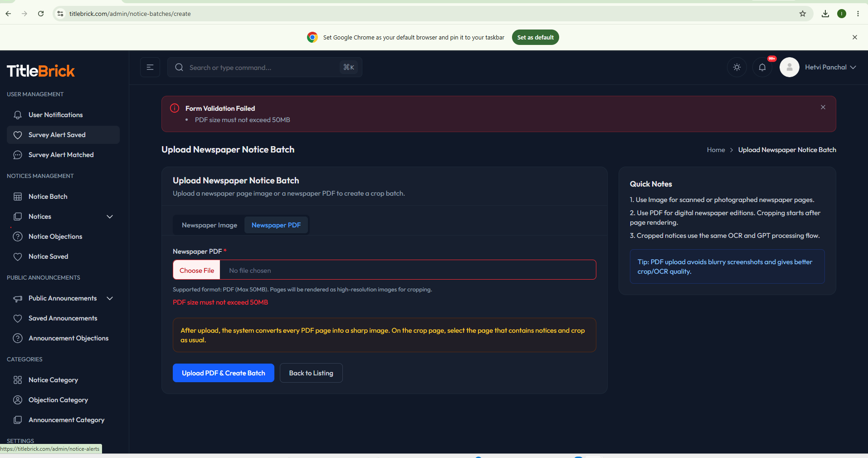
Task: Open the Notices menu item
Action: click(63, 217)
